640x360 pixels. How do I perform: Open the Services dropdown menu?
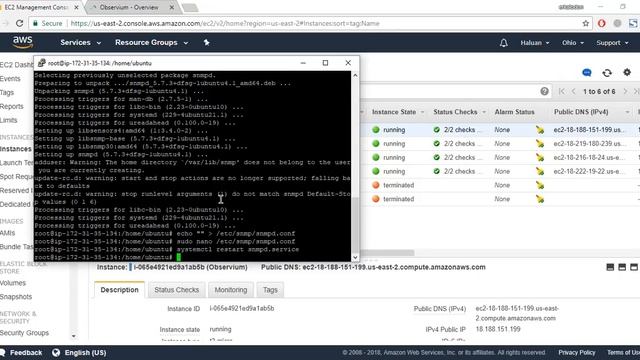click(80, 42)
